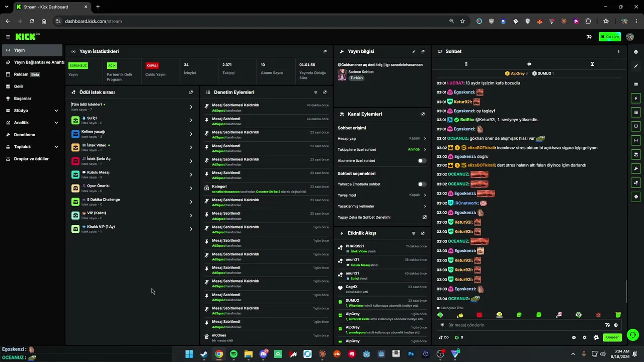This screenshot has width=644, height=362.
Task: Pop out the Yayın İstatistikleri panel
Action: (x=325, y=51)
